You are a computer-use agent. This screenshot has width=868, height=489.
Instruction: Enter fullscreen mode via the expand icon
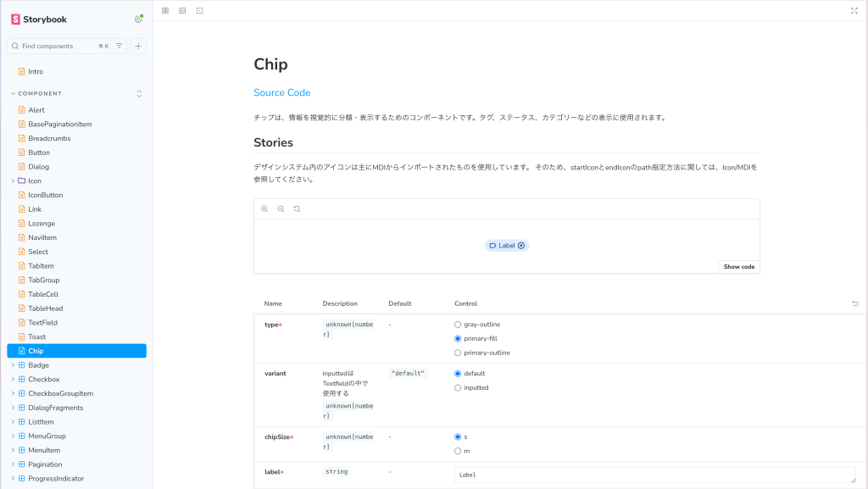pyautogui.click(x=854, y=10)
